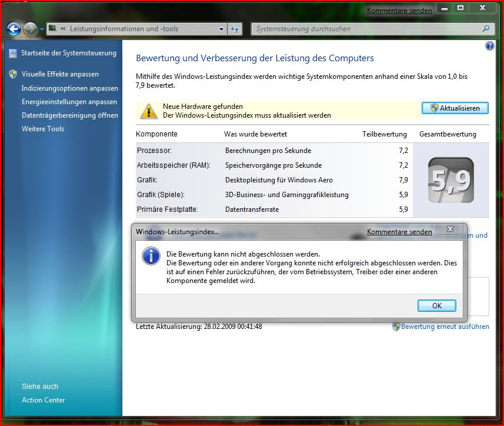This screenshot has width=504, height=426.
Task: Click the Control Panel icon in the address bar
Action: [x=52, y=29]
